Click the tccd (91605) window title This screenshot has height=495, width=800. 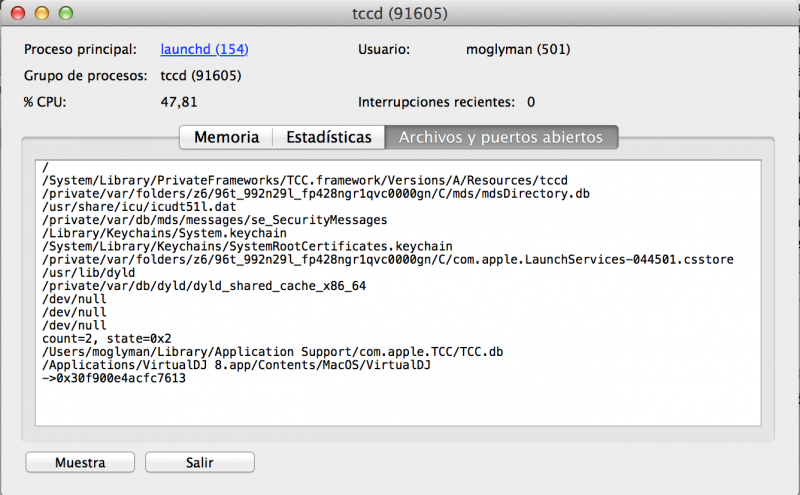[399, 13]
